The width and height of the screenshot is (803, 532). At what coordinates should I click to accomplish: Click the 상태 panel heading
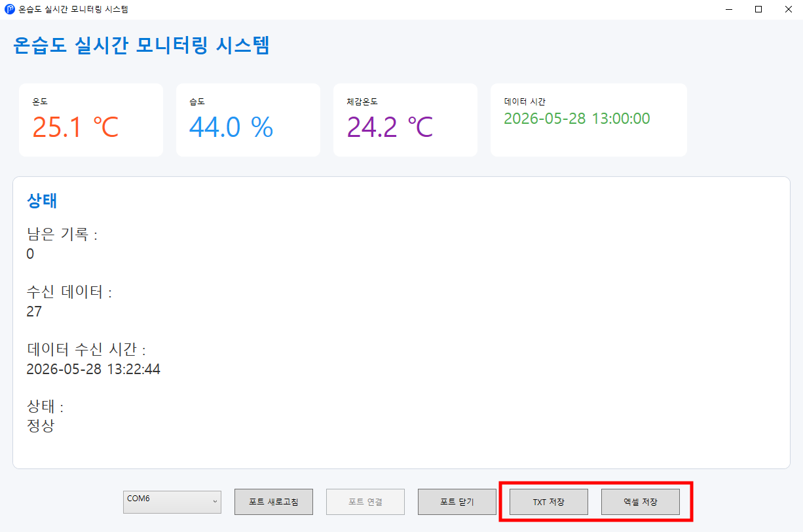pos(42,200)
